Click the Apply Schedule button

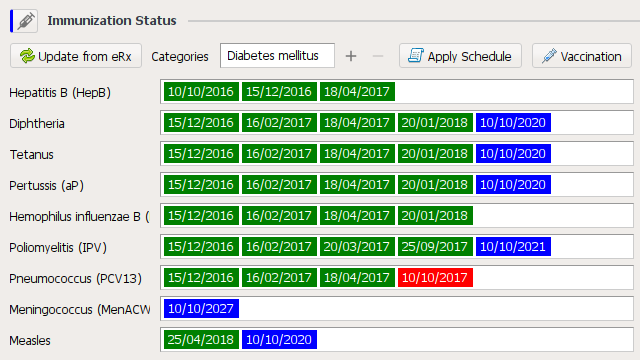pyautogui.click(x=460, y=56)
